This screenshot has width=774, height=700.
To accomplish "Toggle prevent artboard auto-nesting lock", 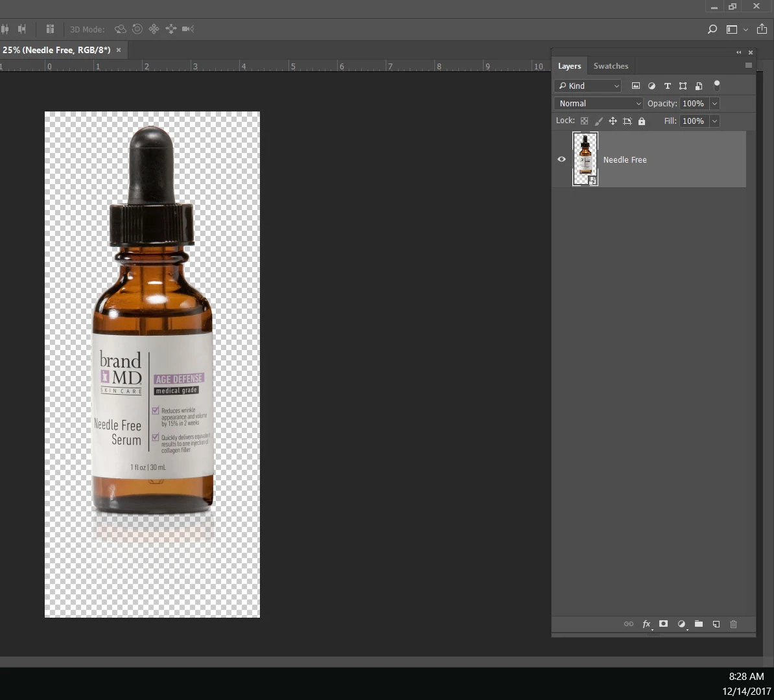I will pyautogui.click(x=627, y=121).
